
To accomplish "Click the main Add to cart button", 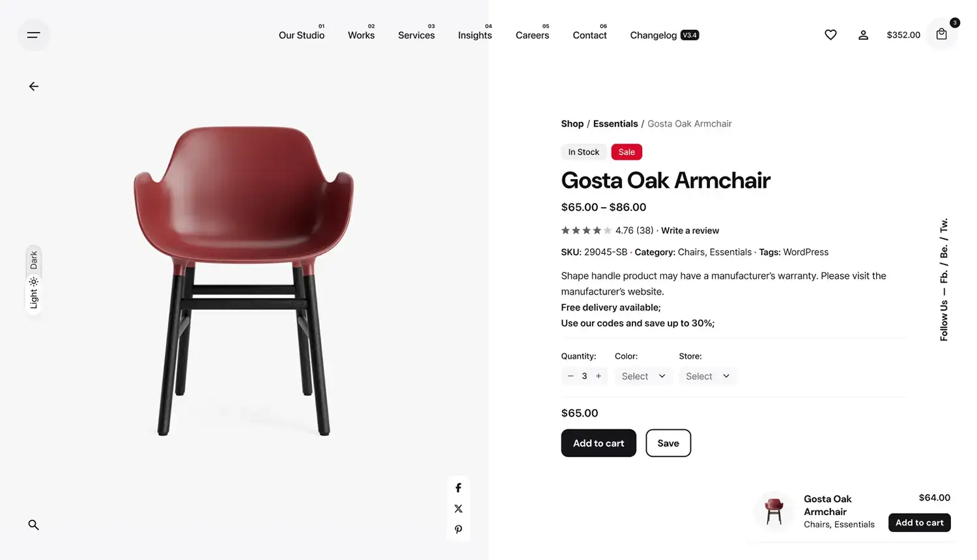I will (599, 443).
